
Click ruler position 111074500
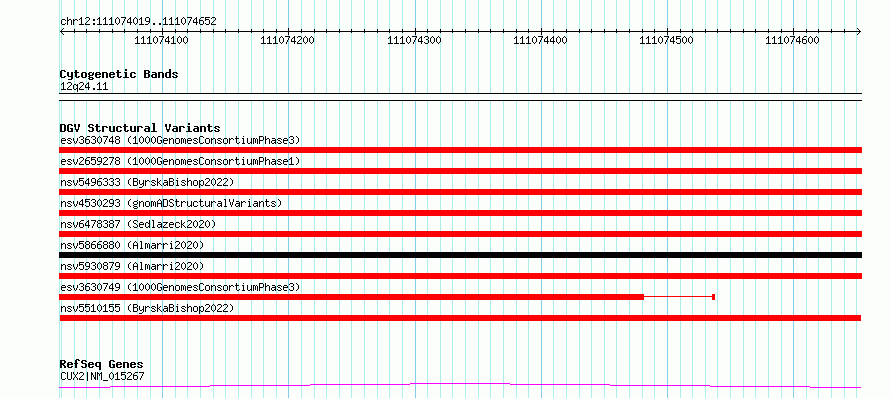click(x=666, y=40)
